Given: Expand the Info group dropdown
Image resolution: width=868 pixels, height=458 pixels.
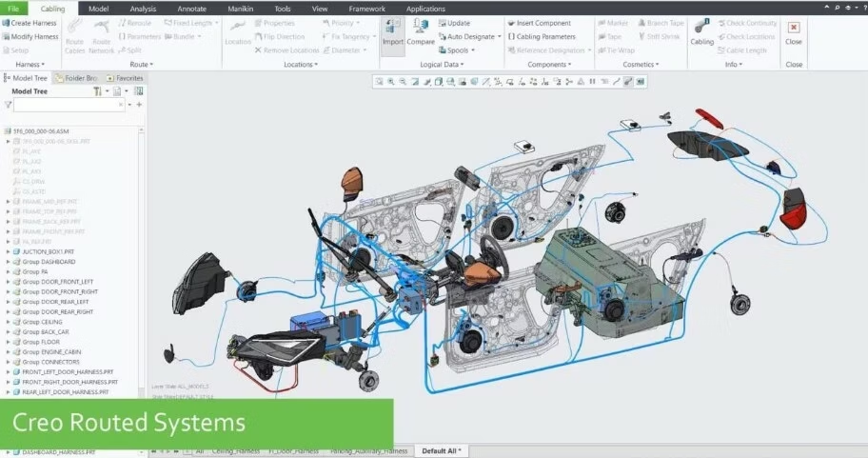Looking at the screenshot, I should pos(734,64).
